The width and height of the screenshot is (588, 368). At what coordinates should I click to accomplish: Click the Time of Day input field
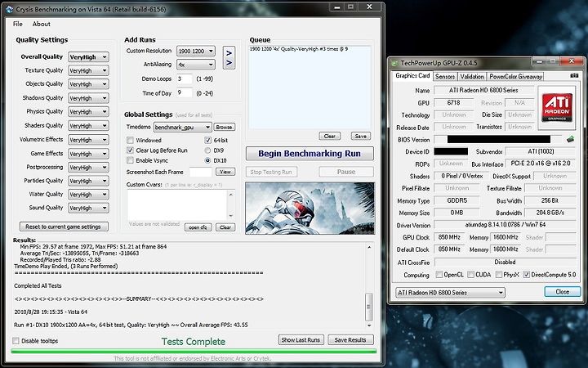(x=185, y=92)
